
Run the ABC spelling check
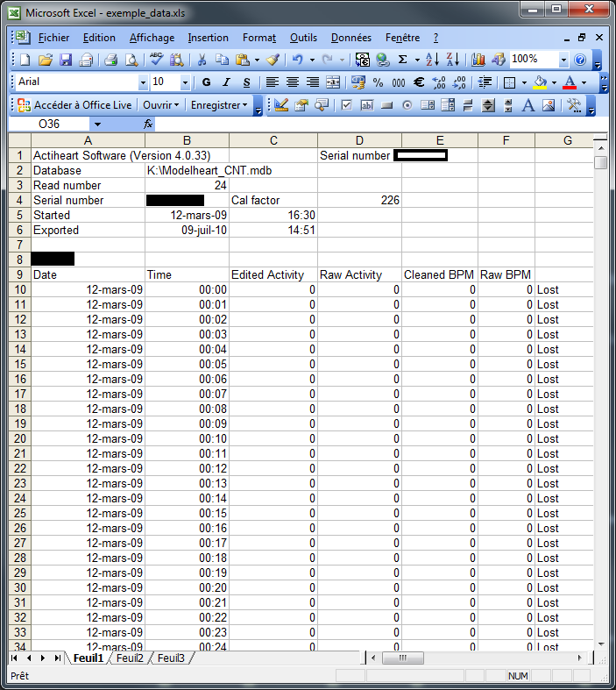[x=157, y=60]
